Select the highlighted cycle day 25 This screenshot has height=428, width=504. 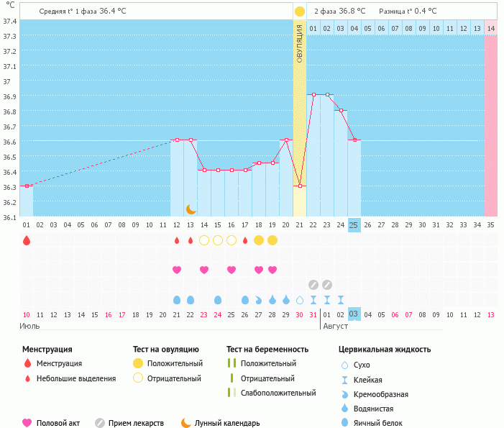pos(354,224)
